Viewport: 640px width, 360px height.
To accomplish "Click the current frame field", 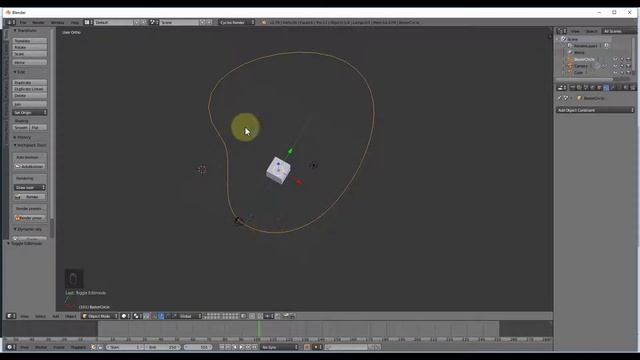I will point(198,347).
